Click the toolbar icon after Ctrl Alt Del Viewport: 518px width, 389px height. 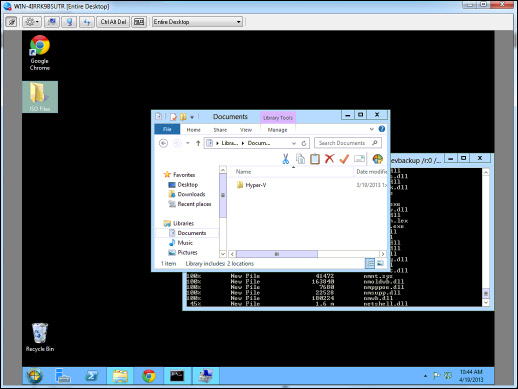139,22
